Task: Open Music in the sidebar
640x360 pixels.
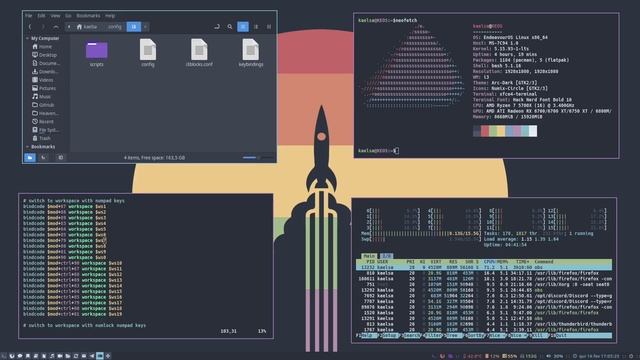Action: point(42,96)
